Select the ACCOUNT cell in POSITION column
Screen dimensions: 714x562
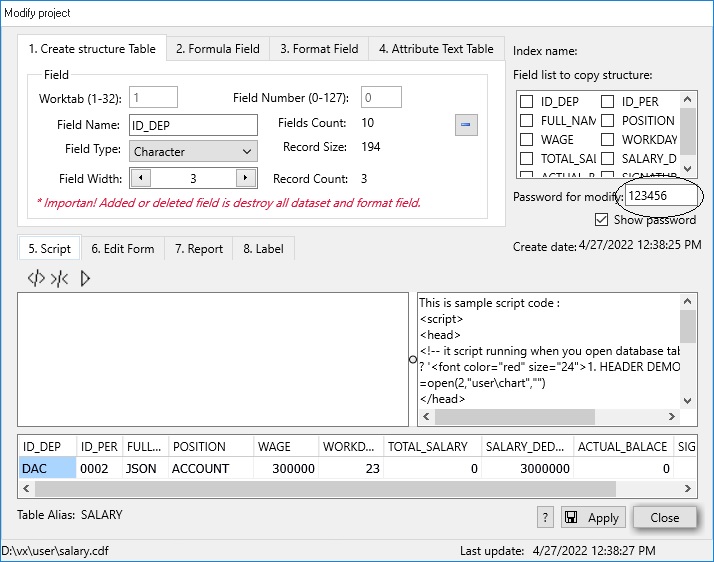[x=210, y=468]
